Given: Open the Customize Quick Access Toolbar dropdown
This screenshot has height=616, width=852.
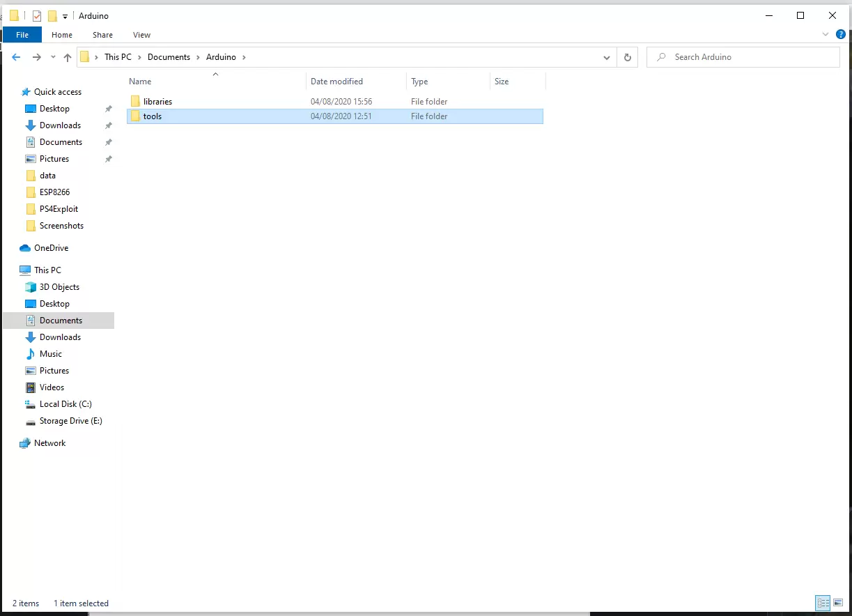Looking at the screenshot, I should (x=65, y=16).
